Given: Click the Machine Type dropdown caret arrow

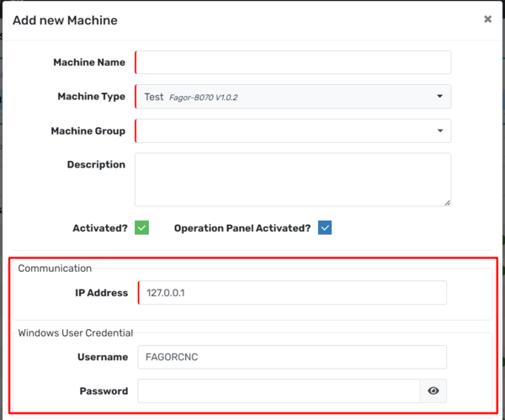Looking at the screenshot, I should 439,97.
